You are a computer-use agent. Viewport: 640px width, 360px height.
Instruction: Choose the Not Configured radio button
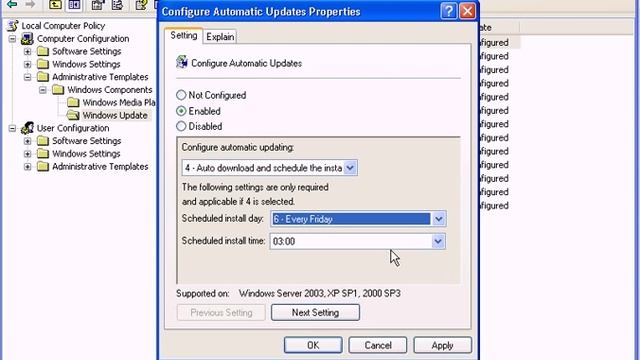(x=181, y=95)
